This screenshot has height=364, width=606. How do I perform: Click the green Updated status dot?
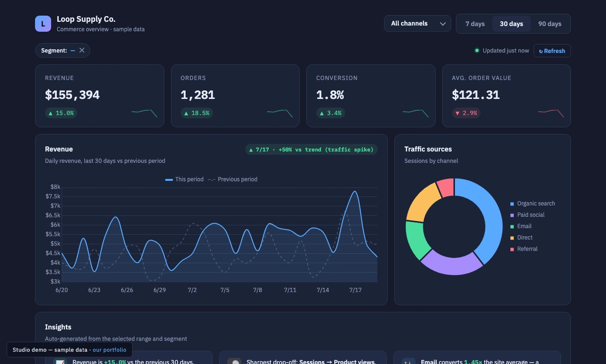pyautogui.click(x=477, y=51)
